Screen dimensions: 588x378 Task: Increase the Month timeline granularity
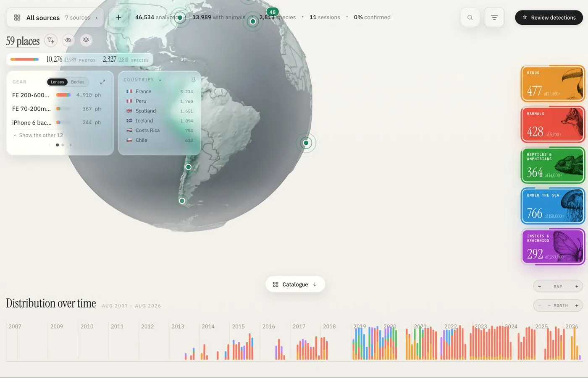(577, 305)
